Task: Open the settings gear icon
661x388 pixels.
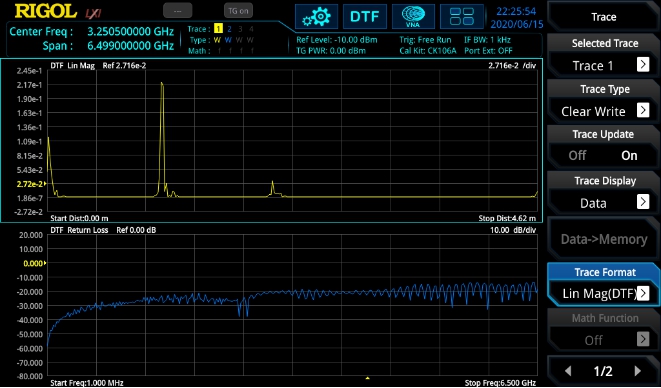Action: (316, 17)
